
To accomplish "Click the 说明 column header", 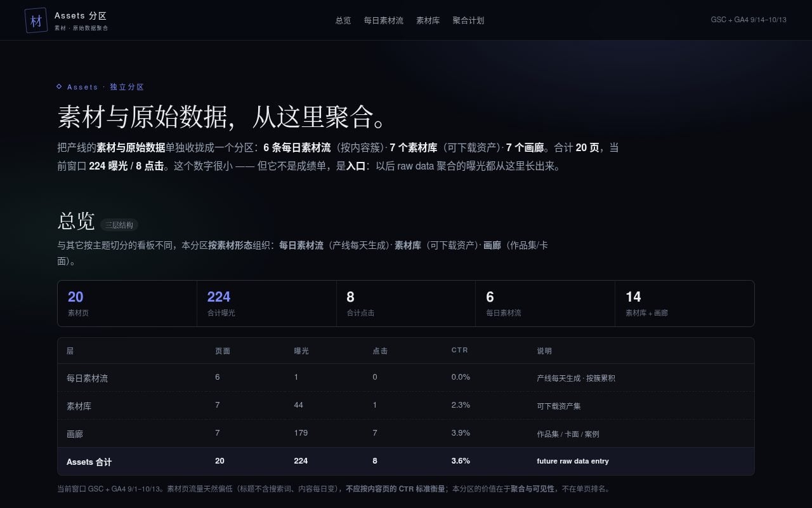I will [544, 351].
